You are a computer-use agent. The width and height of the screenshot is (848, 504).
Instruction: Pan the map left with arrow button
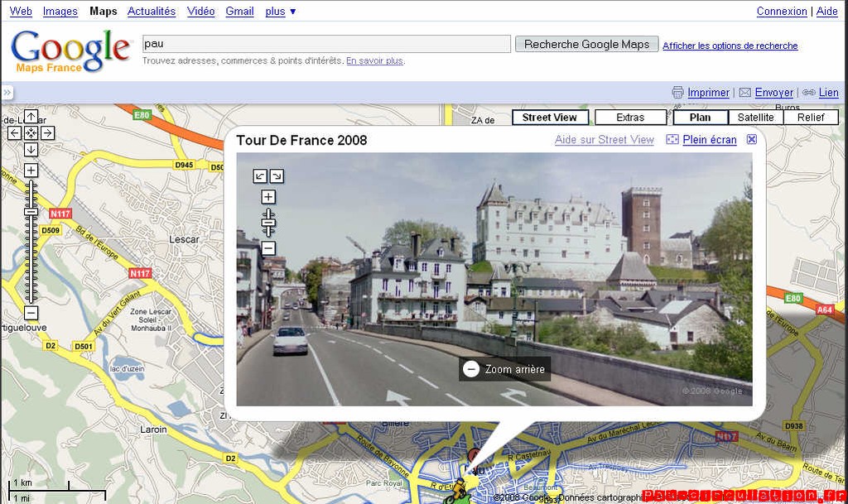14,132
